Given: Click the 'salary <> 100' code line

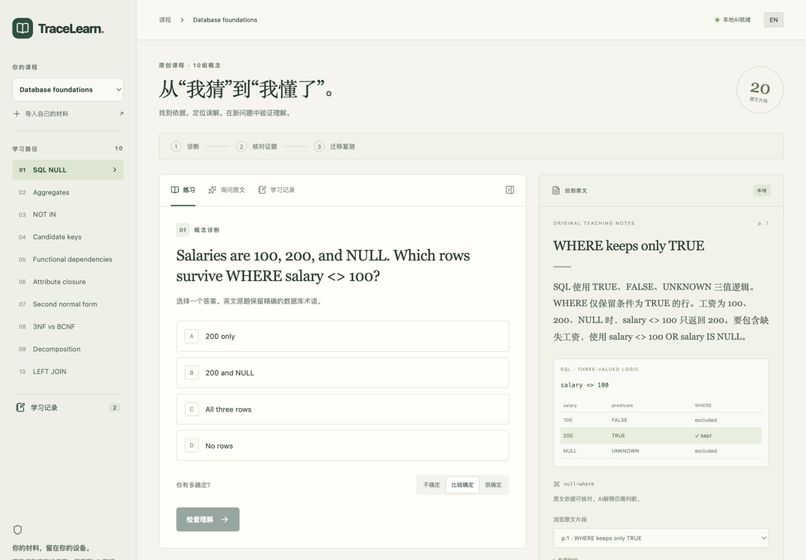Looking at the screenshot, I should (x=584, y=385).
